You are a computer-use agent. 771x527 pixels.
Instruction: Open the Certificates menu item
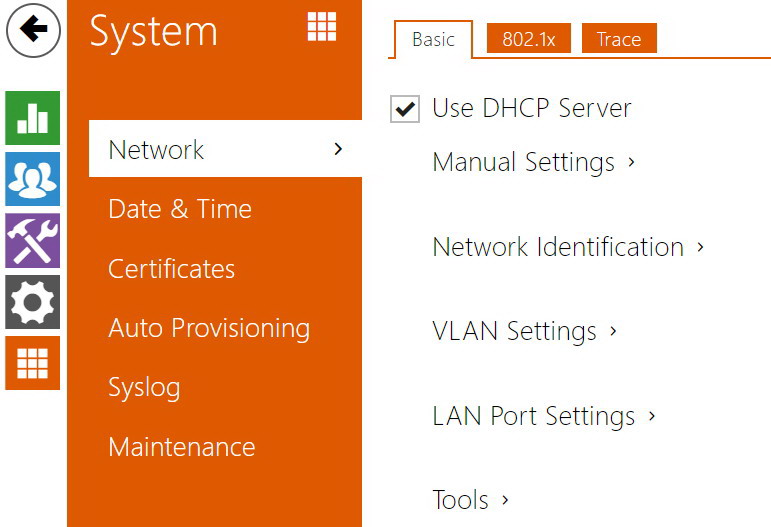tap(172, 269)
